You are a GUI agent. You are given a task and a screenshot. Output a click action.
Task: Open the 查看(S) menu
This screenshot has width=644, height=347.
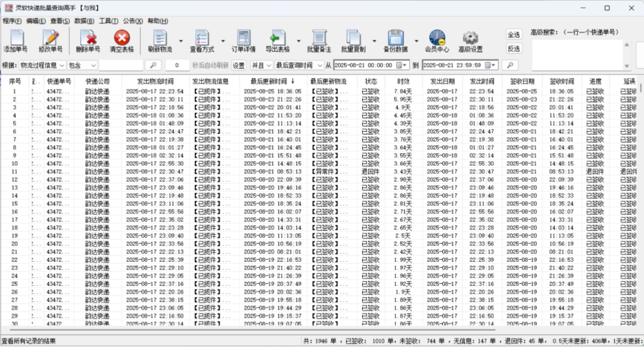[60, 21]
